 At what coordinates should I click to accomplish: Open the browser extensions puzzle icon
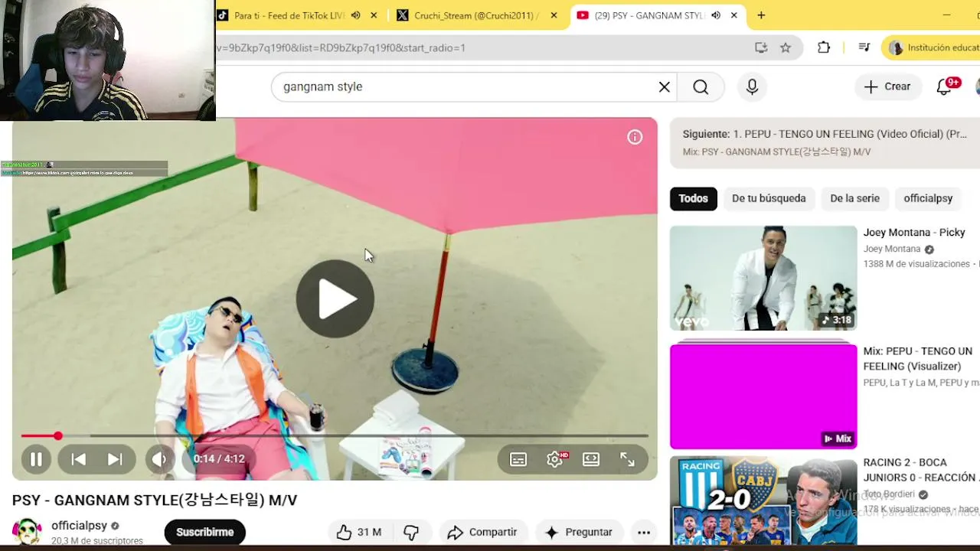[x=824, y=47]
